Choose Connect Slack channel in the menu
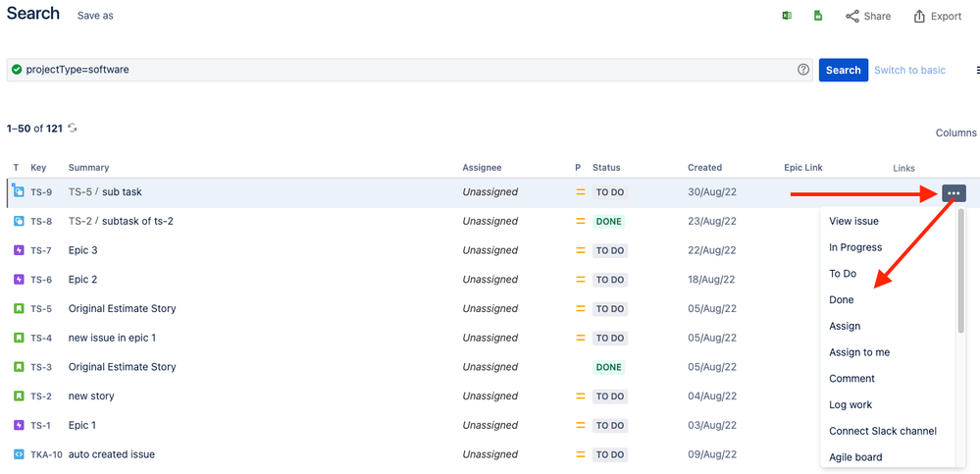The image size is (980, 474). click(883, 431)
